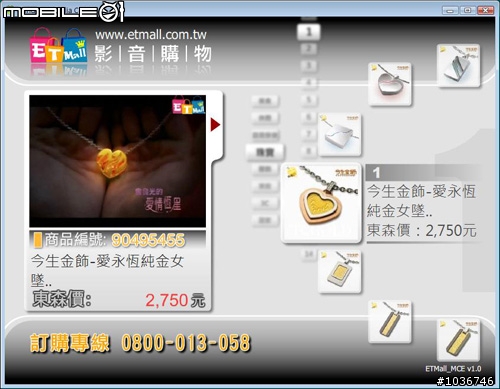This screenshot has width=500, height=389.
Task: Select the highlighted 珠寶 category tab
Action: (265, 152)
